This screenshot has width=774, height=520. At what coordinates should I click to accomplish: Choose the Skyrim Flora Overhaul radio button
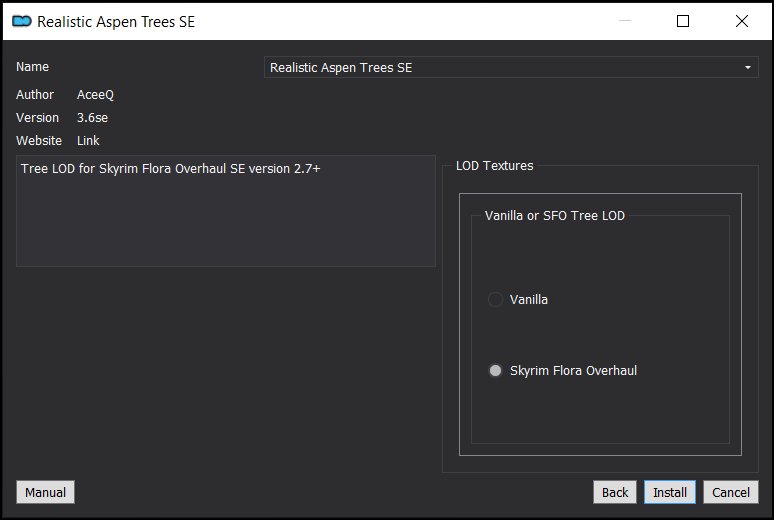(495, 370)
